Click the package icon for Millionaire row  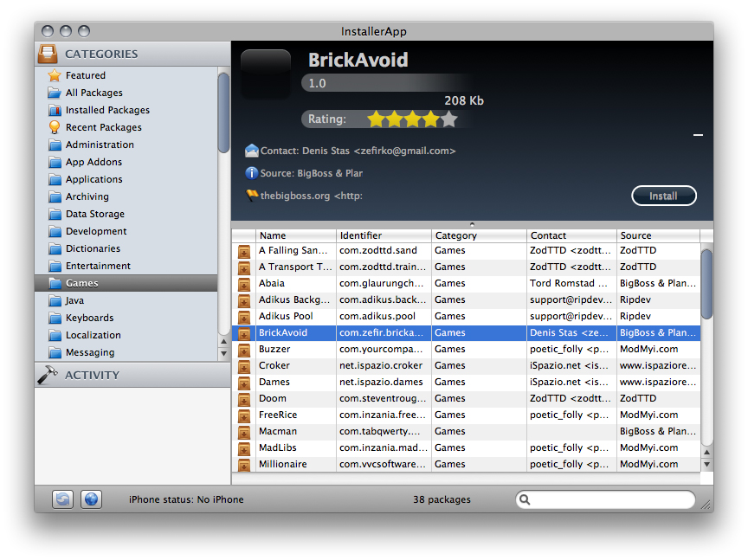pyautogui.click(x=244, y=465)
